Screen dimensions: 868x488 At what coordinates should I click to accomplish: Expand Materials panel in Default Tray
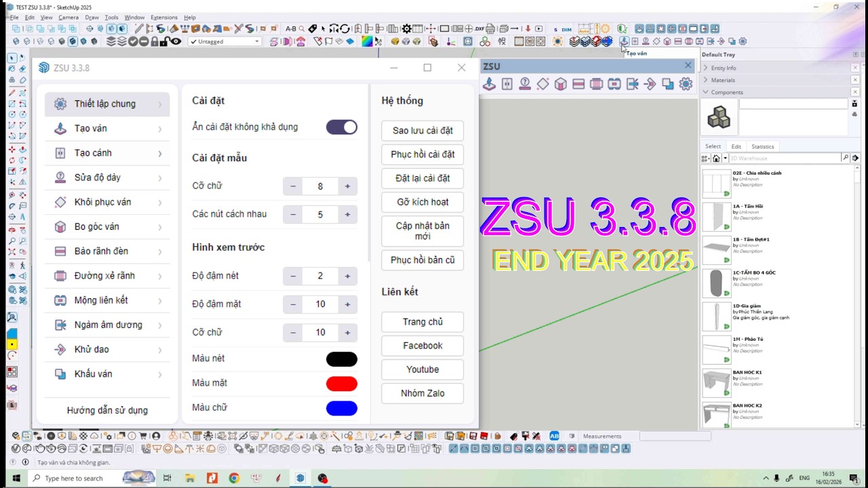click(706, 80)
